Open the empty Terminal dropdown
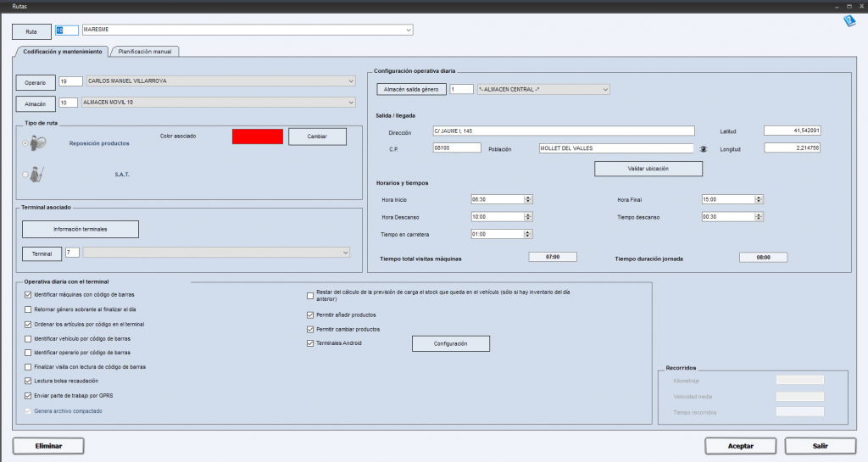 pos(346,253)
